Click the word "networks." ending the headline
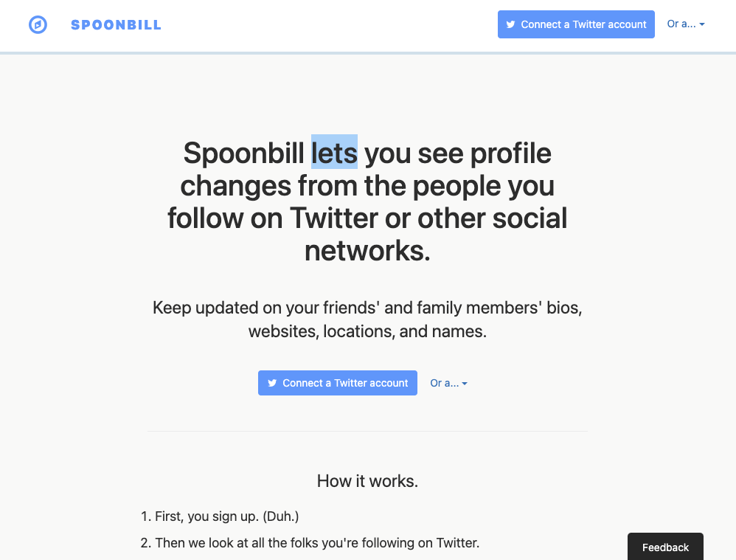The height and width of the screenshot is (560, 736). coord(367,251)
